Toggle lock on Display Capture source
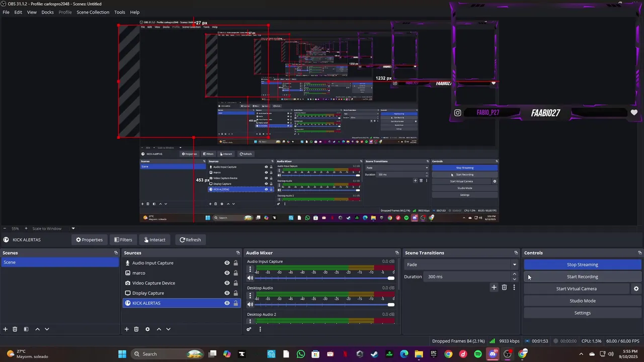The width and height of the screenshot is (644, 362). [x=235, y=293]
